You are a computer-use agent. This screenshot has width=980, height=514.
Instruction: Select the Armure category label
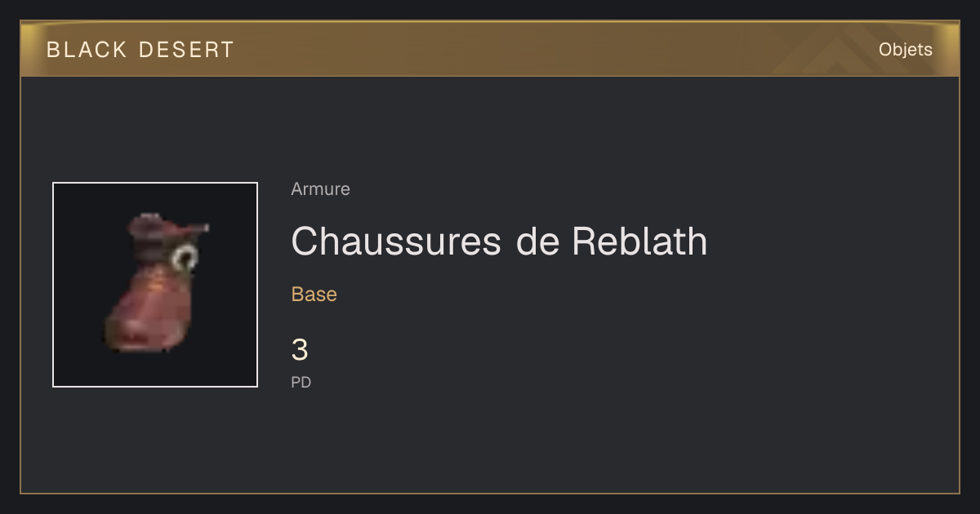pyautogui.click(x=320, y=189)
